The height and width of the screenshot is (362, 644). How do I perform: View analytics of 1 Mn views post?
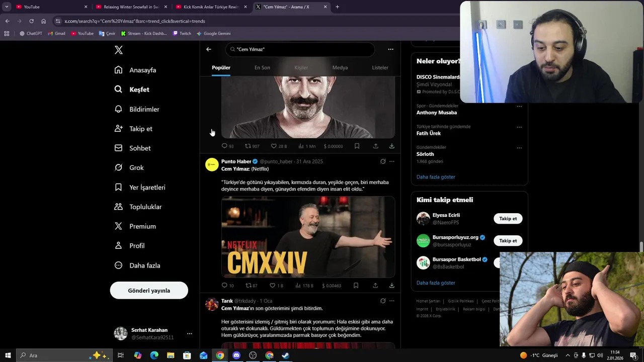click(x=306, y=146)
